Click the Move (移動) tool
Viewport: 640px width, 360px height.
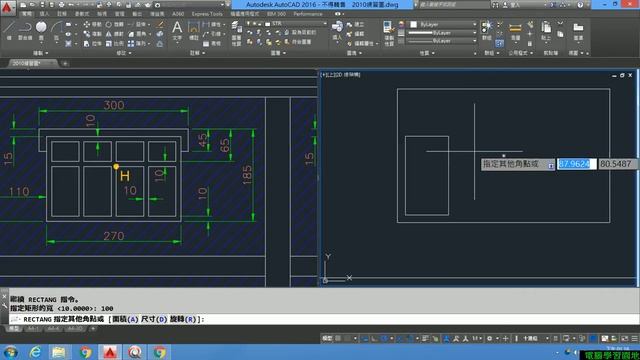tap(93, 24)
